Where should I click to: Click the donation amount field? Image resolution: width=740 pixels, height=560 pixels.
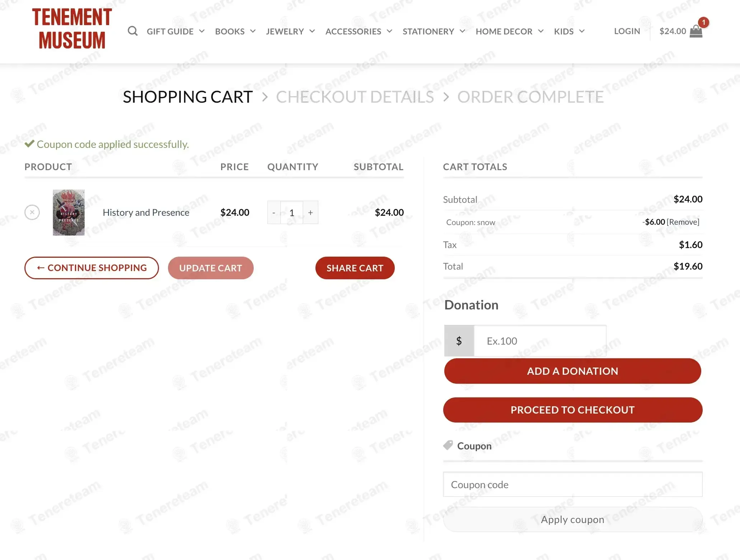pos(540,341)
